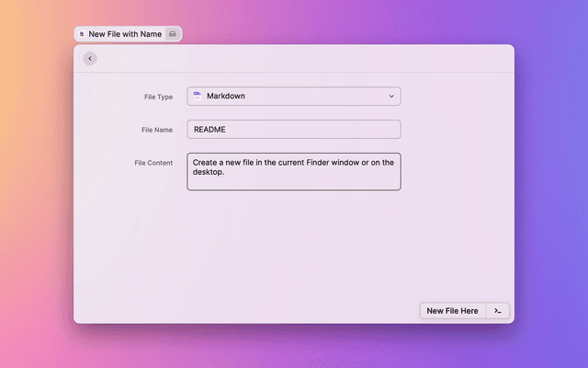Screen dimensions: 588x368
Task: Select the New File with Name title
Action: [x=125, y=34]
